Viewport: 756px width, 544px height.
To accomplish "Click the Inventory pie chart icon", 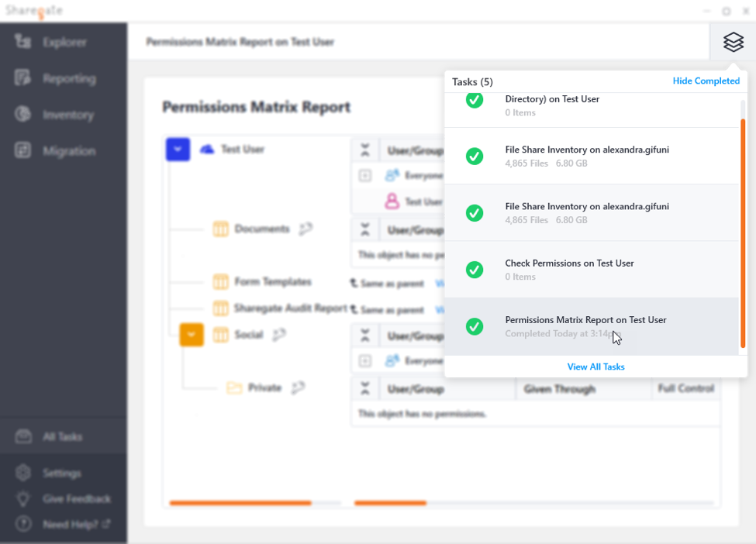I will tap(22, 114).
